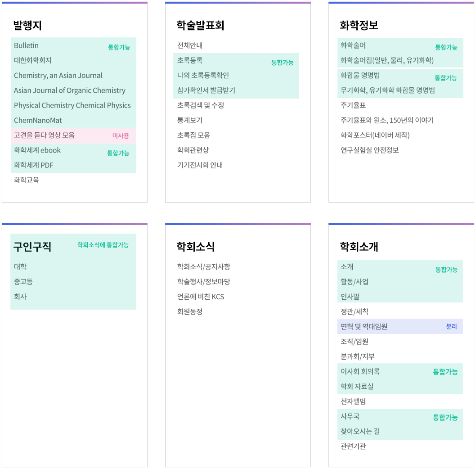Open 기기전시회 안내 item
The height and width of the screenshot is (469, 476).
[x=200, y=165]
